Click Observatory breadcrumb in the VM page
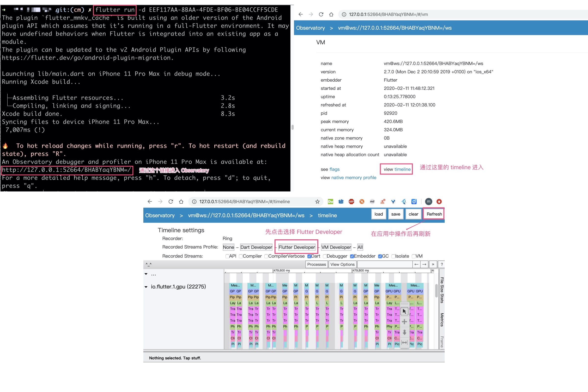This screenshot has width=588, height=392. 310,28
